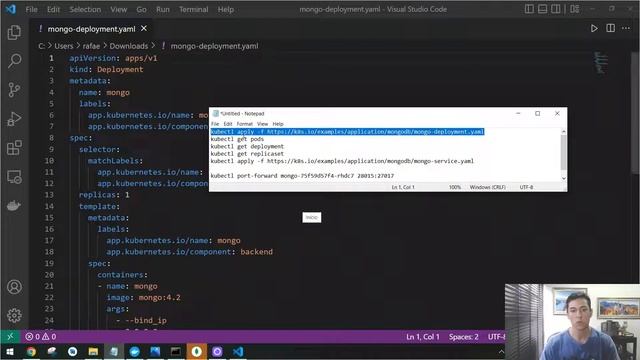Screen dimensions: 640x360
Task: Click the kubectl port-forward line in Notepad
Action: [x=302, y=176]
